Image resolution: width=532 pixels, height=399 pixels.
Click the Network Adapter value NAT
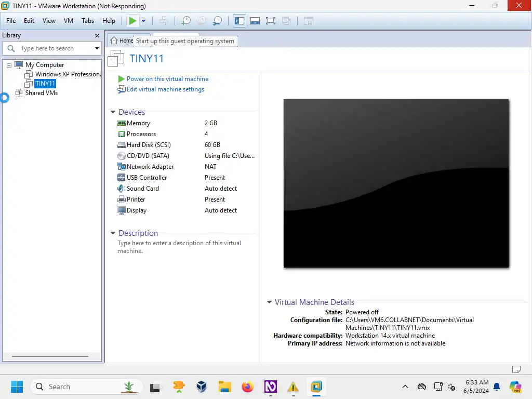pyautogui.click(x=210, y=167)
